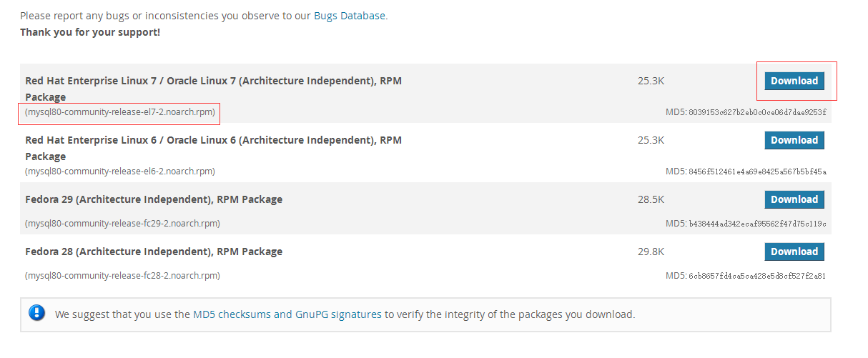Click the mysql80-community-release-el6-2.noarch.rpm filename
Screen dimensions: 868x358
point(120,171)
